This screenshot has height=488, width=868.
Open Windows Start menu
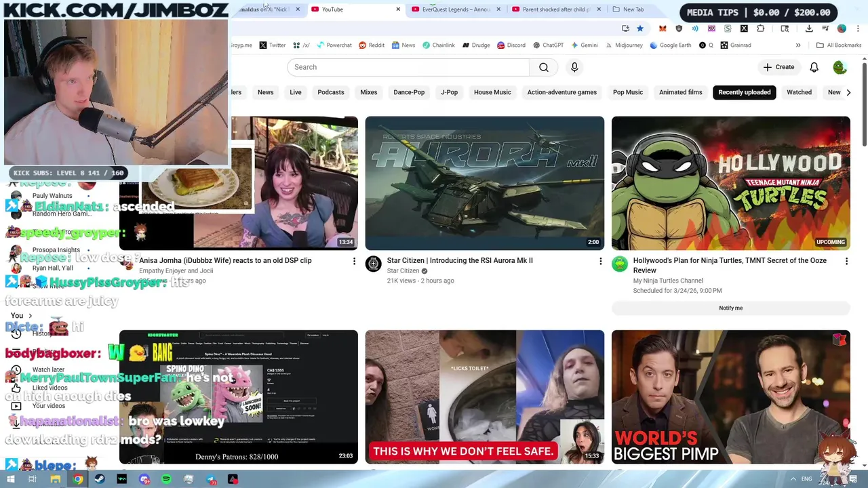click(11, 479)
